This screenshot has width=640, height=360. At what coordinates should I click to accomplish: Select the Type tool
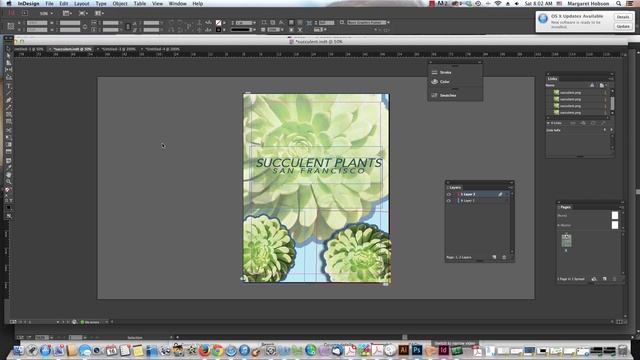coord(9,86)
